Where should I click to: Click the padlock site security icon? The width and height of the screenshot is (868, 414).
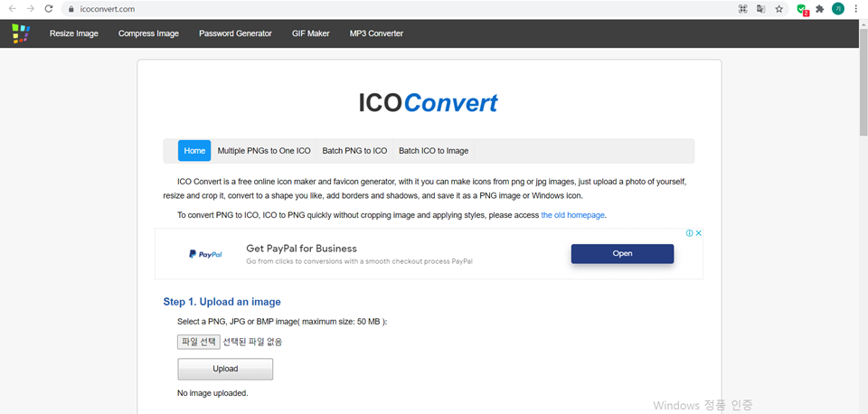coord(70,9)
